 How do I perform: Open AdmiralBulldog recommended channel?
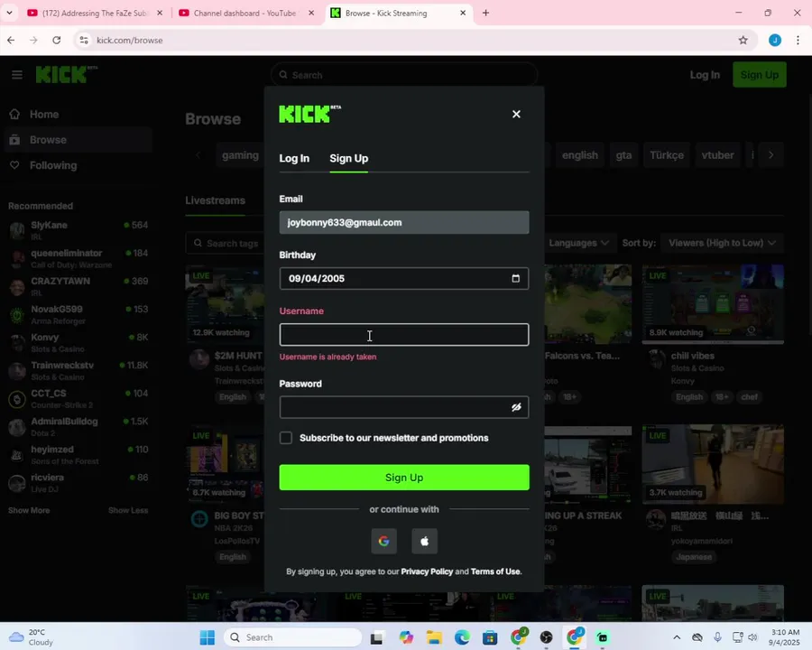(x=78, y=427)
